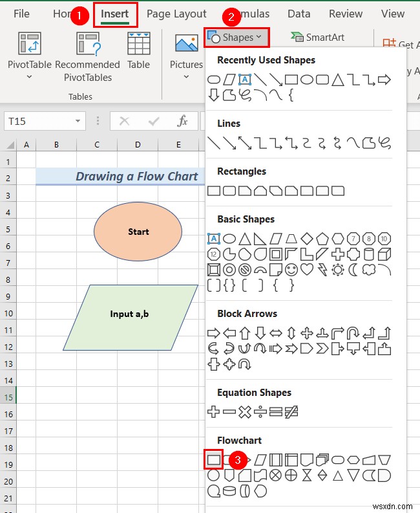Screen dimensions: 420x513
Task: Open the Page Layout tab
Action: tap(176, 14)
